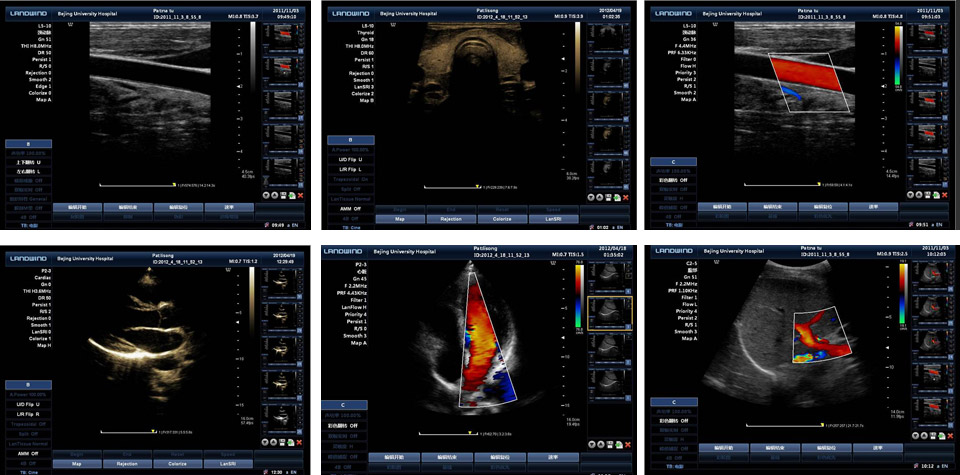Click save disk icon in 09:51:03 carotid Doppler panel
The image size is (960, 475).
pos(930,193)
